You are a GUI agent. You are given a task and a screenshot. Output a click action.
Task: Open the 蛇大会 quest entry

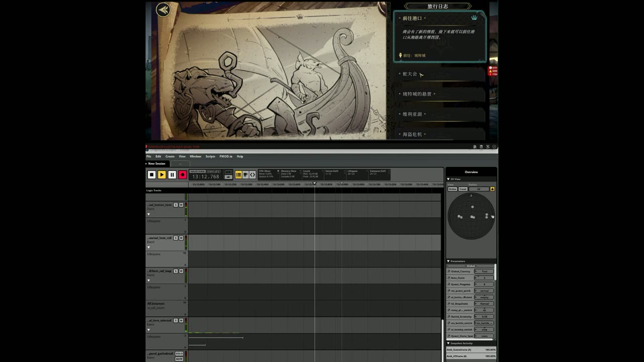tap(439, 74)
